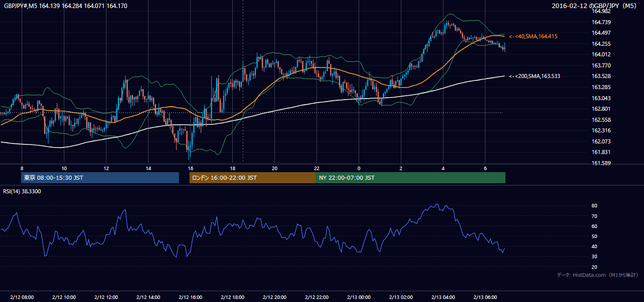Click RSI scale value 40
The height and width of the screenshot is (302, 644).
[594, 246]
